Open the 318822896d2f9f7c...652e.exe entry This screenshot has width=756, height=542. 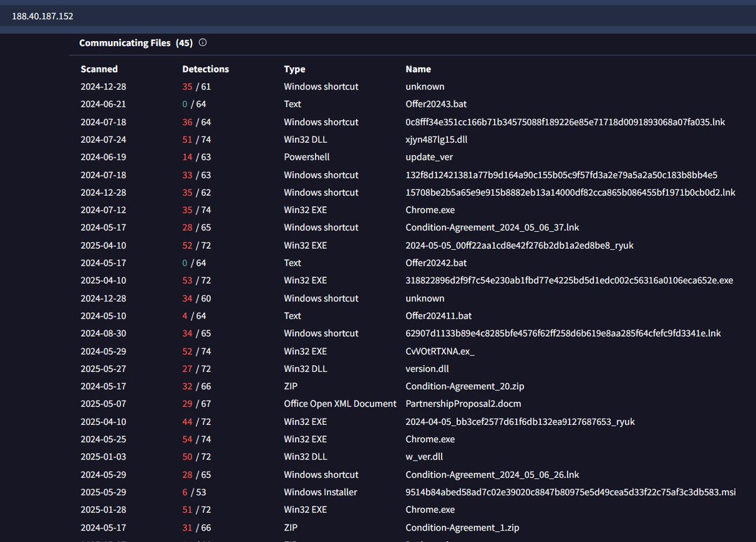point(569,281)
